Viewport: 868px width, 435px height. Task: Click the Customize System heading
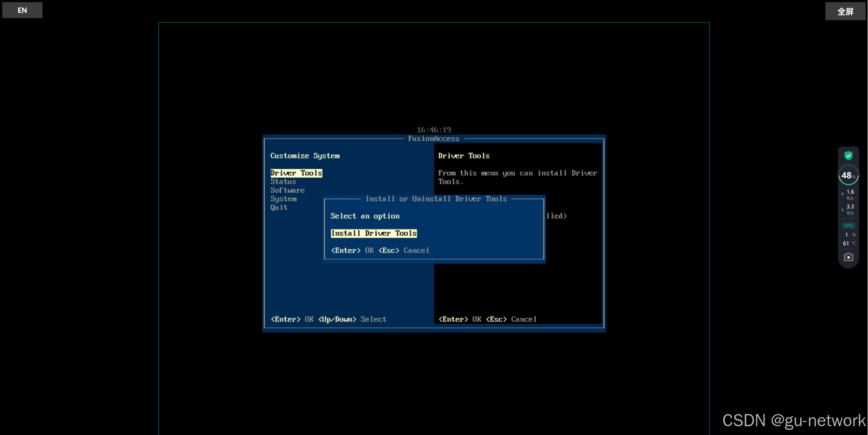305,156
